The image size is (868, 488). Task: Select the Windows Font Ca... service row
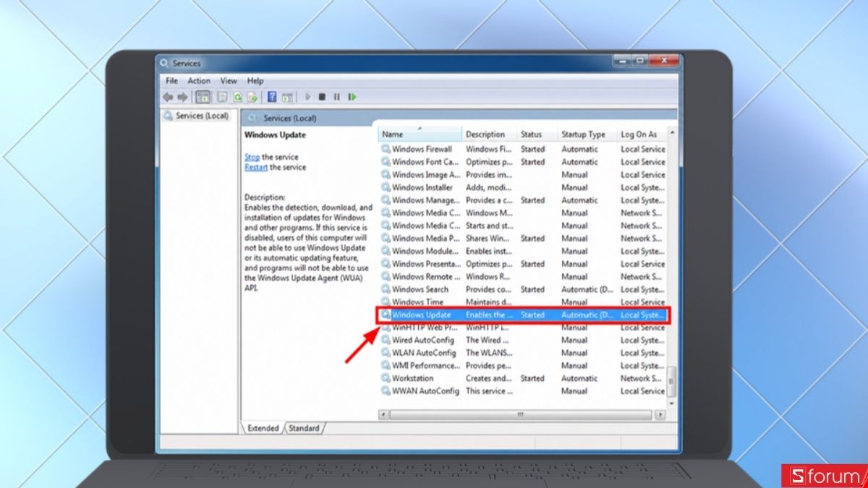click(x=522, y=162)
